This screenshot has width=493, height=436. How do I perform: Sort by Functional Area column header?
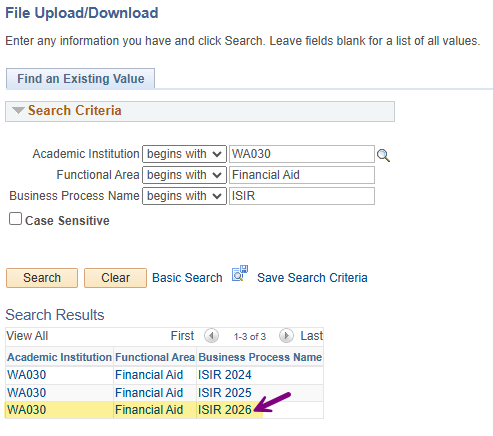point(155,357)
